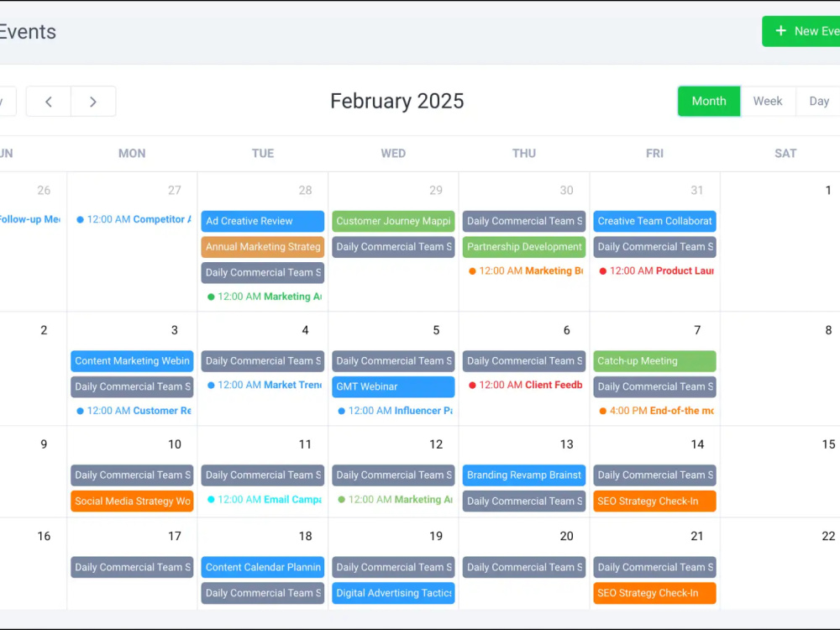Click the New Event plus button
Screen dimensions: 840x630
click(802, 31)
